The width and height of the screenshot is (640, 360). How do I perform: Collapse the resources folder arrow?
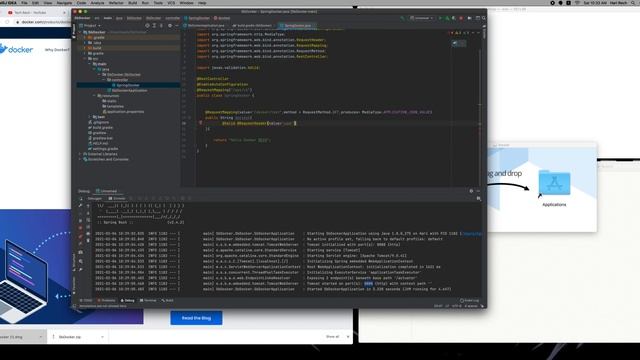coord(95,96)
